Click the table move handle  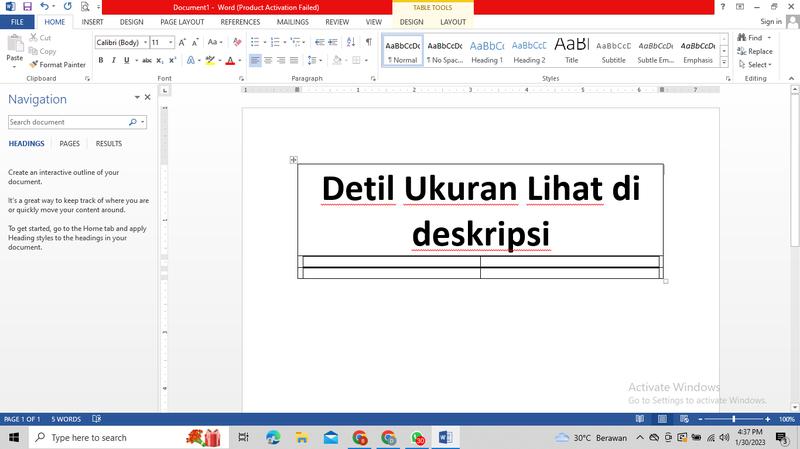coord(293,160)
